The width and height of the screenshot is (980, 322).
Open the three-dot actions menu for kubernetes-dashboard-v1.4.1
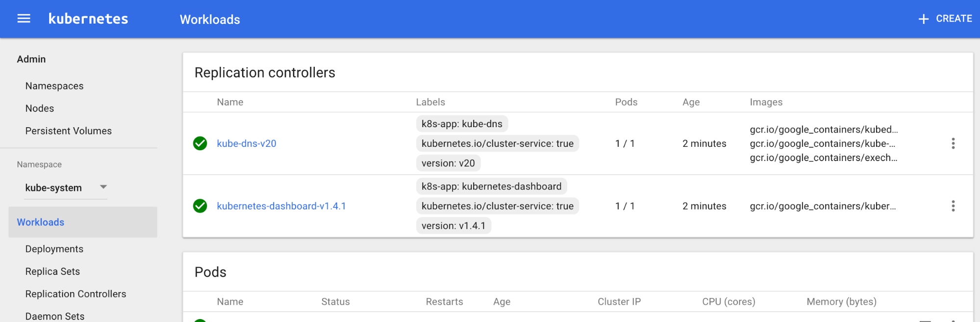click(x=953, y=206)
